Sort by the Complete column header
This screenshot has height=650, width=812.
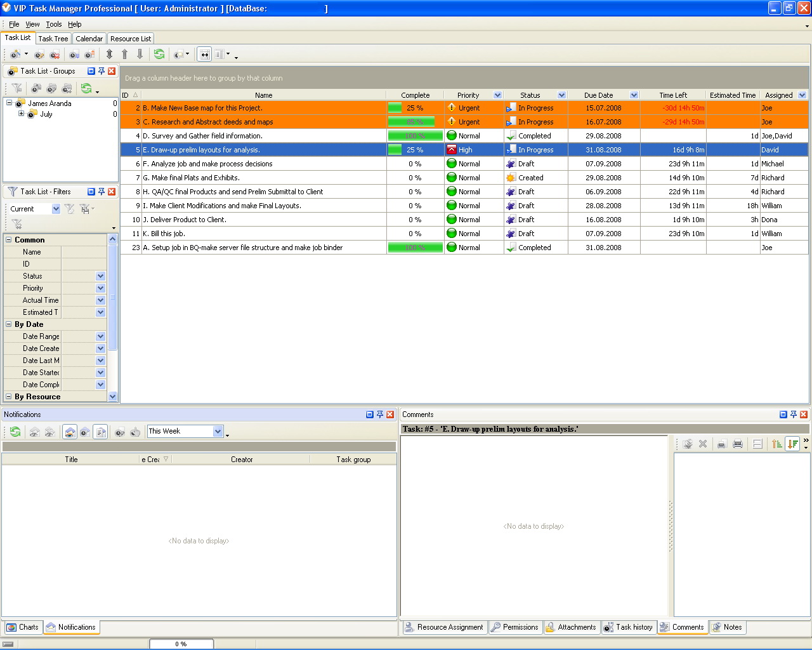tap(415, 95)
